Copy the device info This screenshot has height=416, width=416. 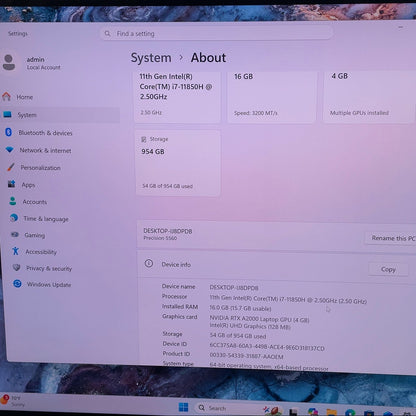(x=388, y=269)
